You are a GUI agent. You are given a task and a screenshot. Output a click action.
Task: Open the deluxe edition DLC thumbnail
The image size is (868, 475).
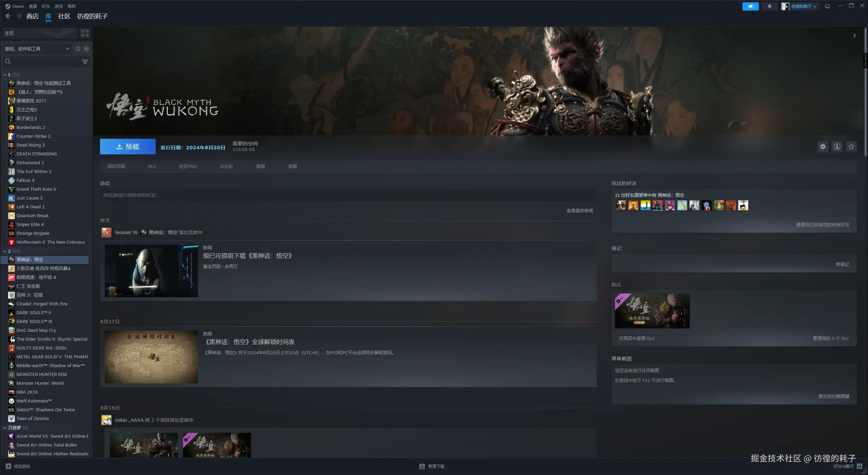652,311
